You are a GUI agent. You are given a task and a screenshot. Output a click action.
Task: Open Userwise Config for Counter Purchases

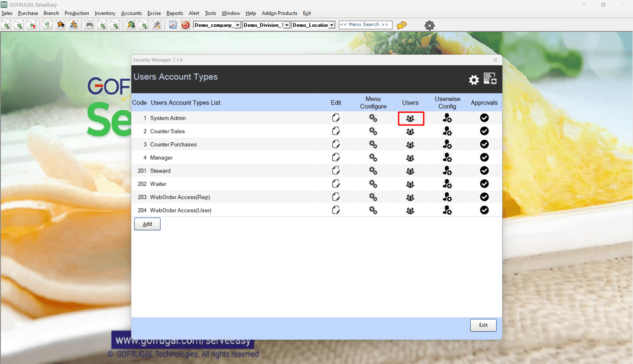point(447,144)
